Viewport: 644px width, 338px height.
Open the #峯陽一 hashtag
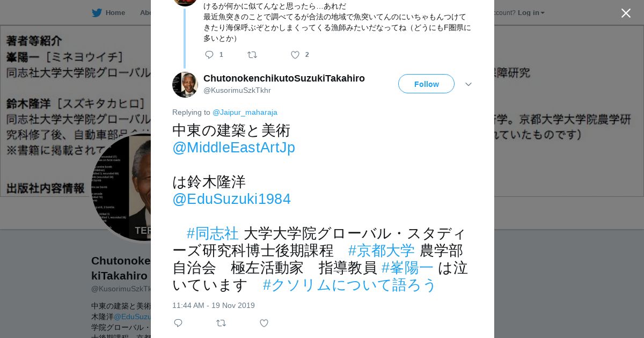[x=407, y=268]
